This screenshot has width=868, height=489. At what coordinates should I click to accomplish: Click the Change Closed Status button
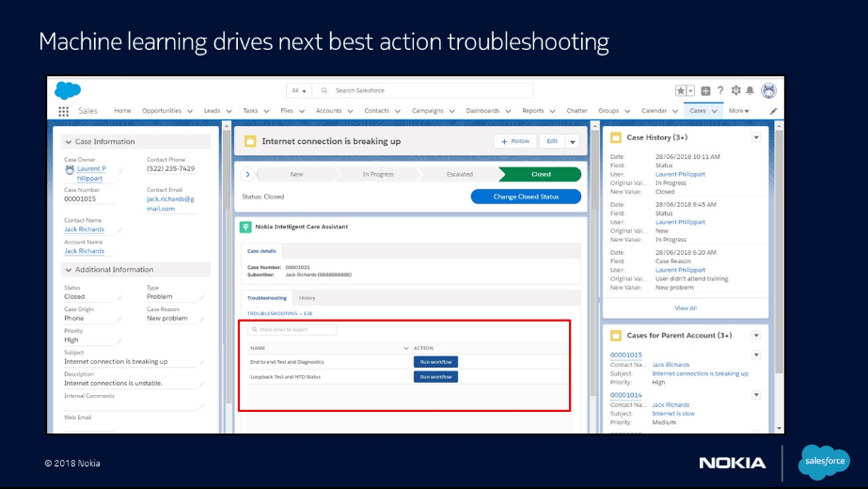[x=525, y=197]
